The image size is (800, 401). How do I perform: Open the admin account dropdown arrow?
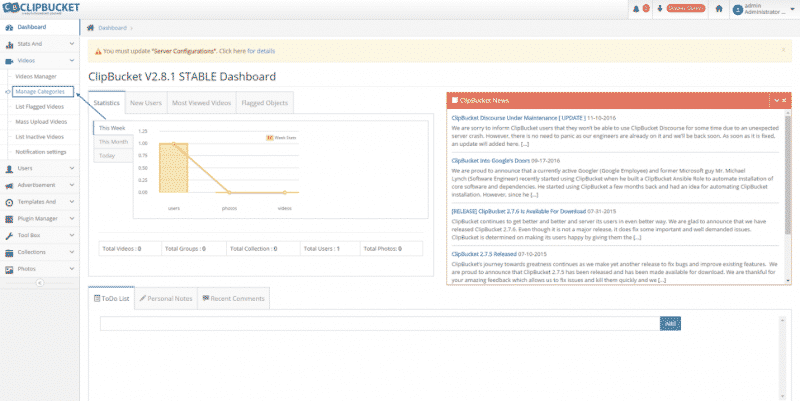click(790, 10)
